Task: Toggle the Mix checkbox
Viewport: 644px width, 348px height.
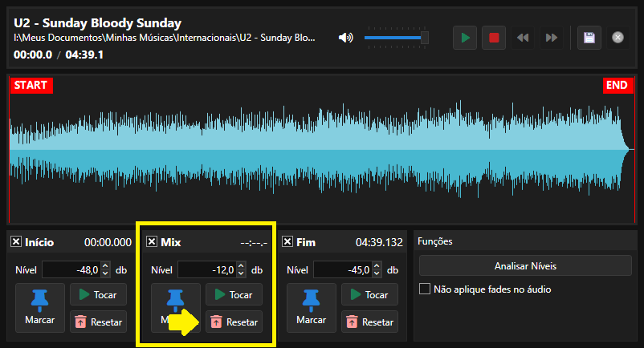Action: [x=152, y=242]
